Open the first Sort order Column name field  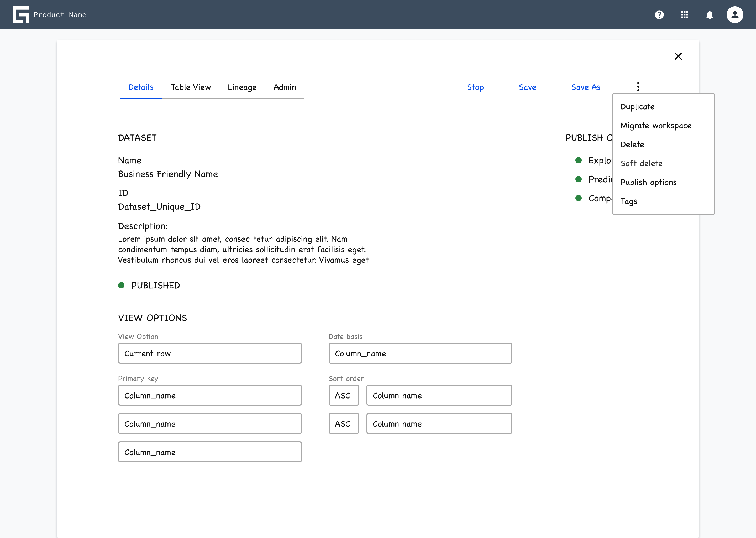tap(439, 395)
